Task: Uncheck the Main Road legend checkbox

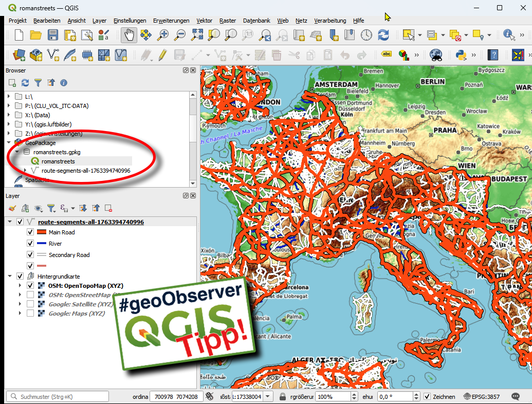Action: pos(30,232)
